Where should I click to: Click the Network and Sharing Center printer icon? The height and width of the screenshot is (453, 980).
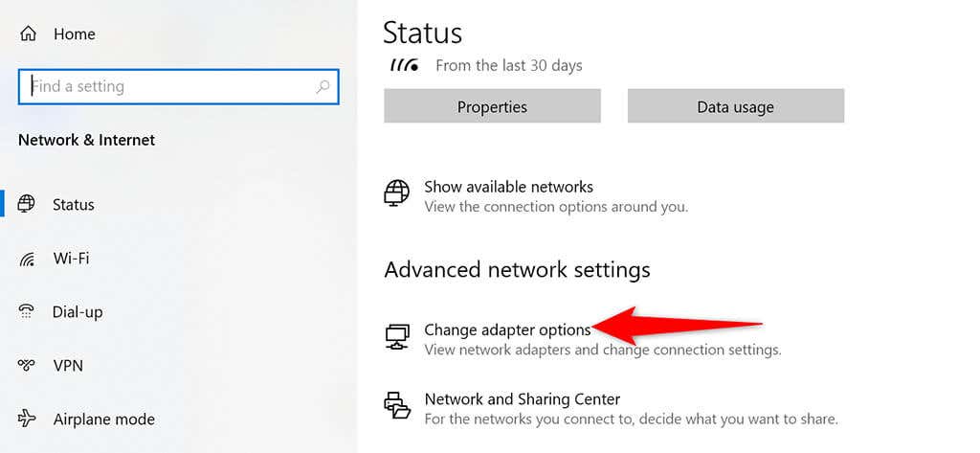[x=397, y=405]
